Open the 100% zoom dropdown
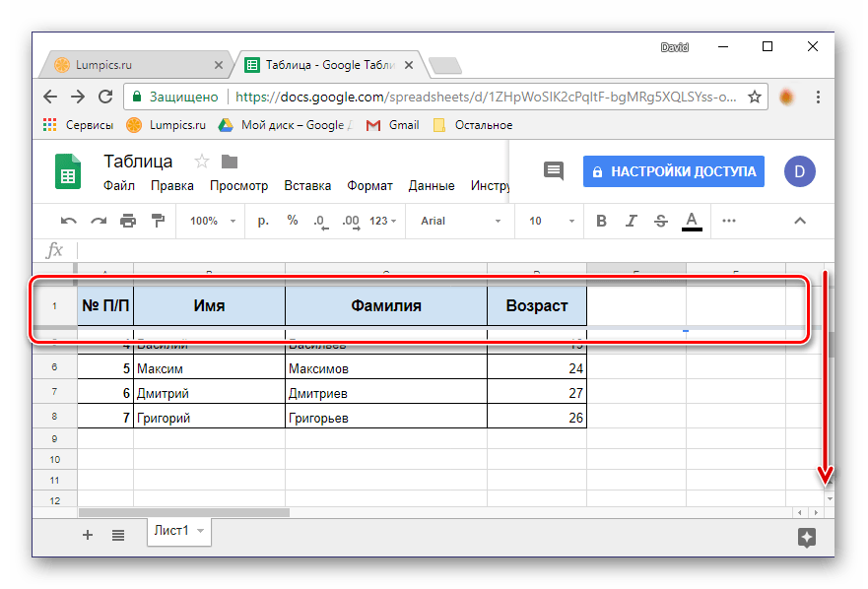Image resolution: width=868 pixels, height=589 pixels. pyautogui.click(x=210, y=221)
